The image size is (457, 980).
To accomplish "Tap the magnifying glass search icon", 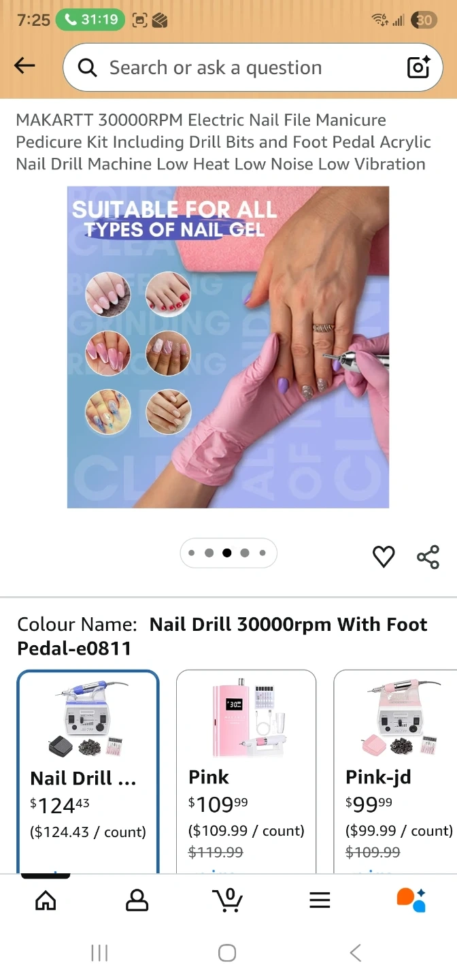I will [87, 67].
